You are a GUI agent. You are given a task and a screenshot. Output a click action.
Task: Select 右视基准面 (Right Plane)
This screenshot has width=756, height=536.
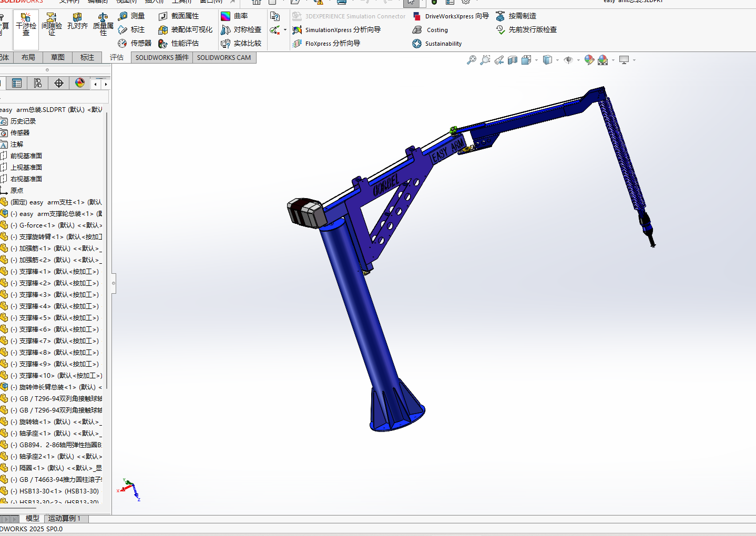[x=26, y=179]
